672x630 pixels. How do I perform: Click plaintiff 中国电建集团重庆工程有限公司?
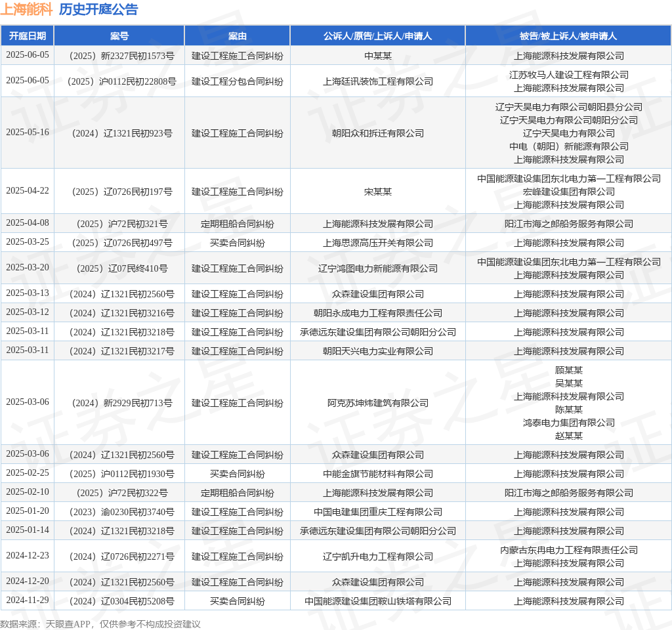click(x=377, y=512)
